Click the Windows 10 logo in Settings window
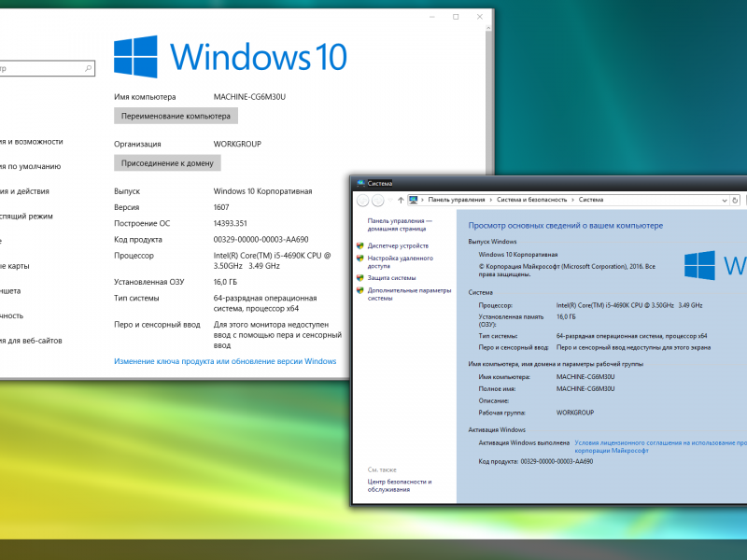 click(230, 57)
